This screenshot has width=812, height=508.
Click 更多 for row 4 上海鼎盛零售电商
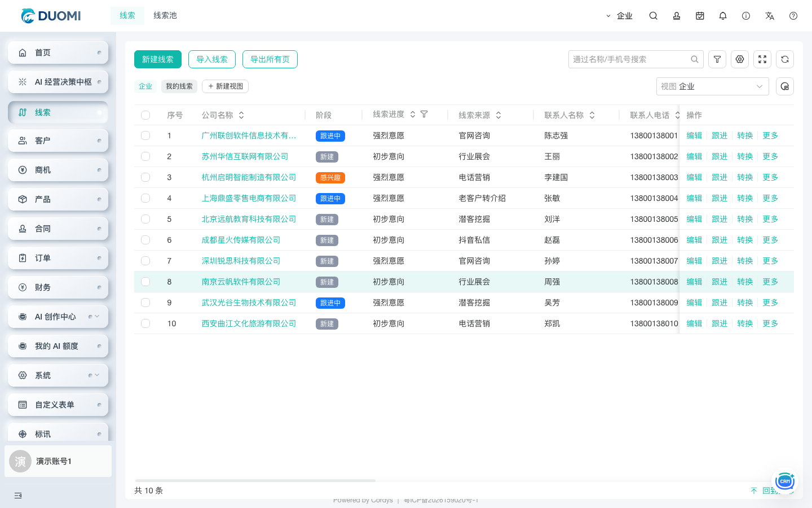[770, 198]
